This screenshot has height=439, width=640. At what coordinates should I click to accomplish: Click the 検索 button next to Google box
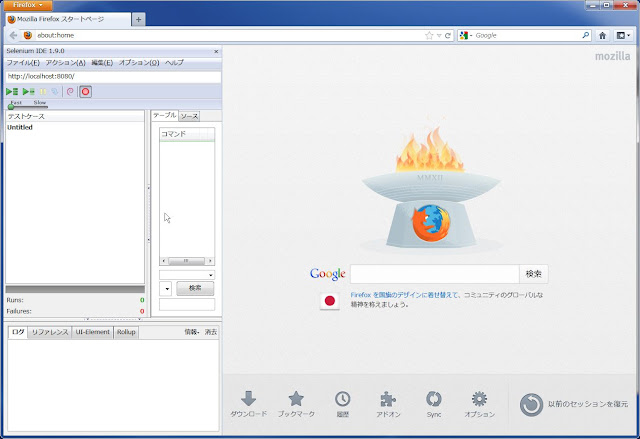click(533, 274)
